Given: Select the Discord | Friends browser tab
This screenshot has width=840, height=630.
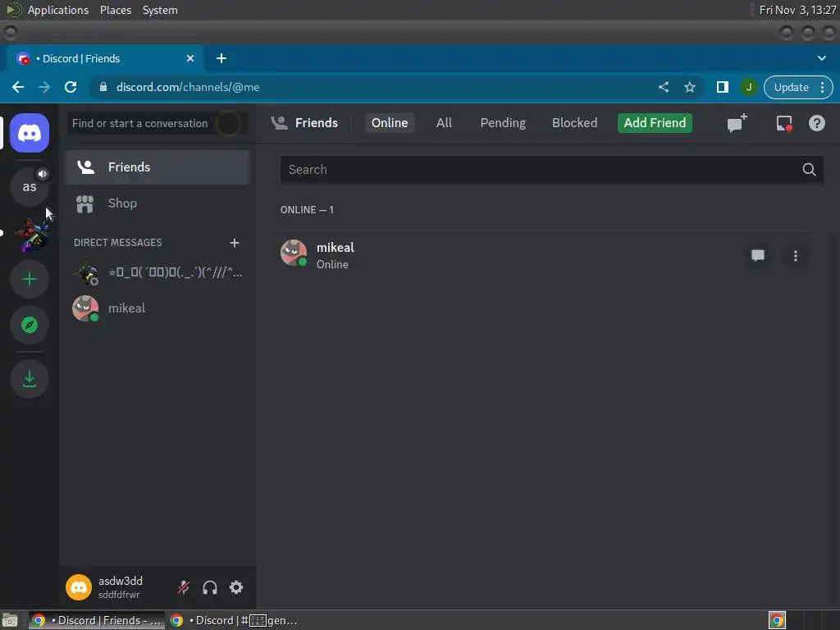Looking at the screenshot, I should click(105, 58).
